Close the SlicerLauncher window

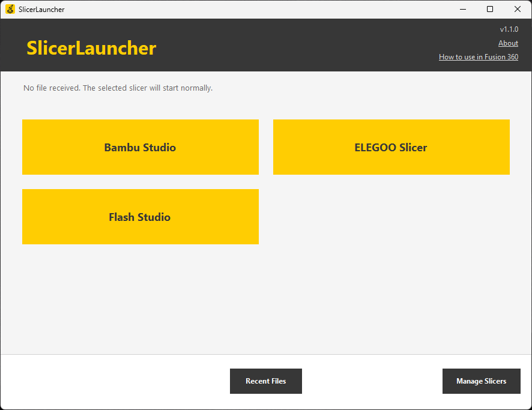518,9
